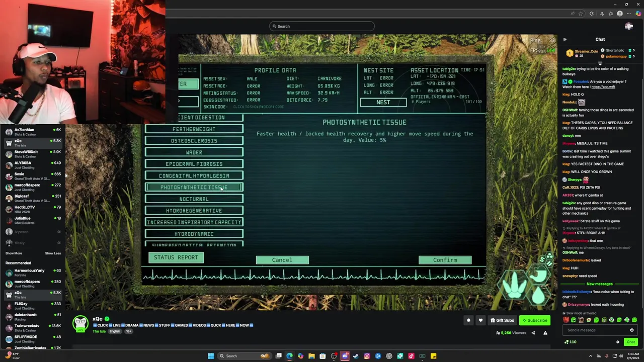Click the Cancel button in game menu
Viewport: 644px width, 362px height.
pos(282,260)
